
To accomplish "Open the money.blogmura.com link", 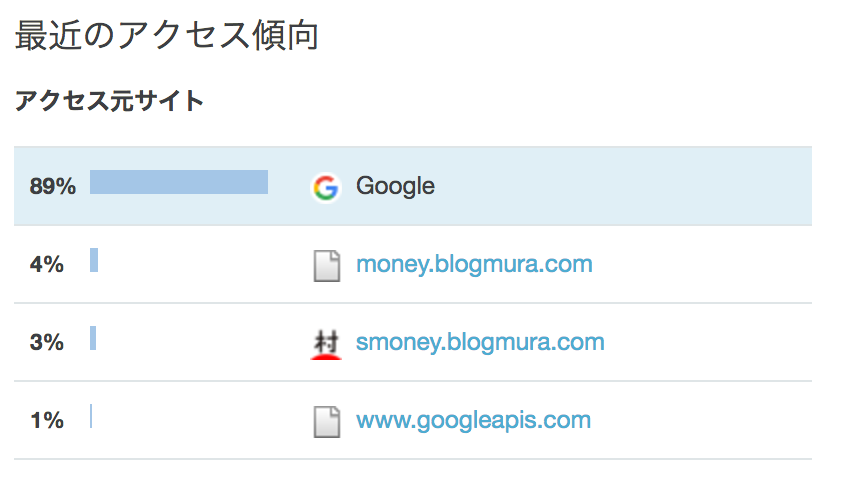I will [x=474, y=264].
